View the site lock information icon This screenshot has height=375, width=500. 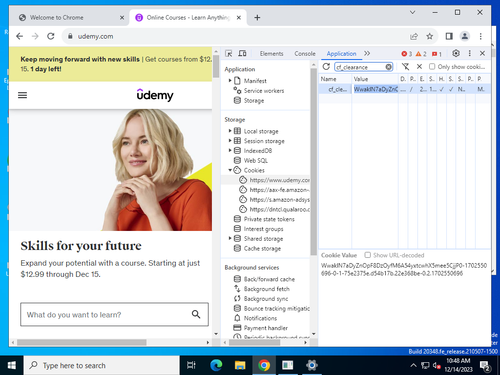pyautogui.click(x=70, y=36)
